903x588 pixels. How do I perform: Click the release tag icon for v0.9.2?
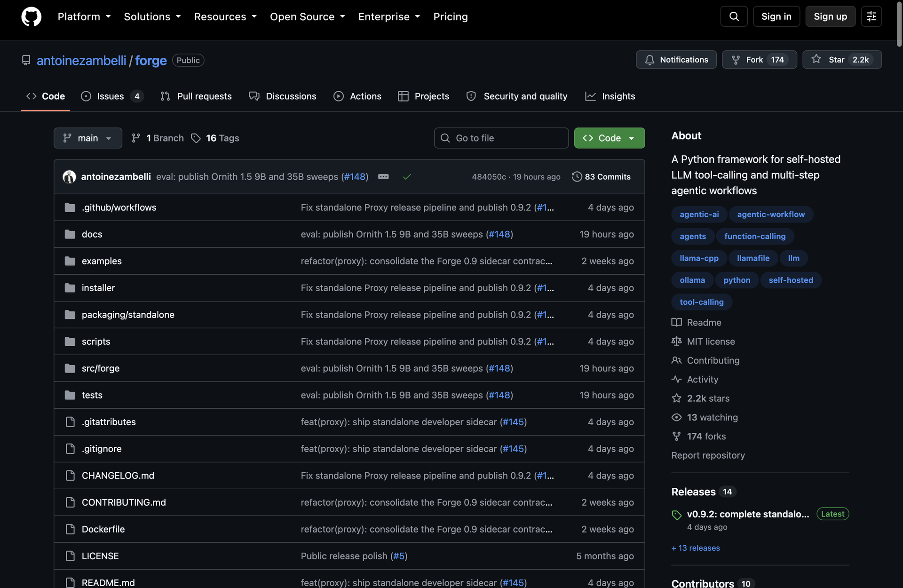676,515
